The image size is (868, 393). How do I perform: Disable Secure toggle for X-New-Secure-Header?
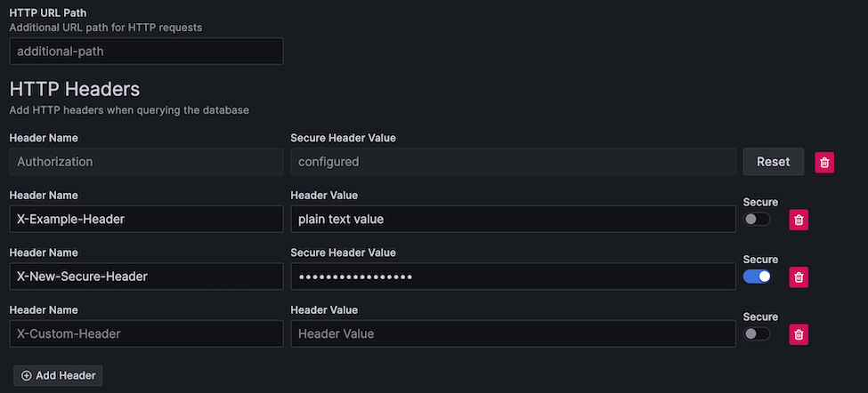757,277
